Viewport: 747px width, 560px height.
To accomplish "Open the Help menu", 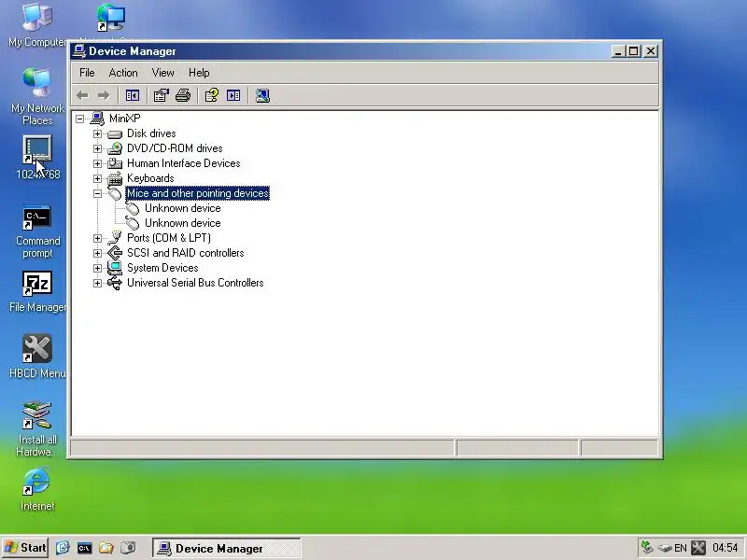I will (x=199, y=73).
